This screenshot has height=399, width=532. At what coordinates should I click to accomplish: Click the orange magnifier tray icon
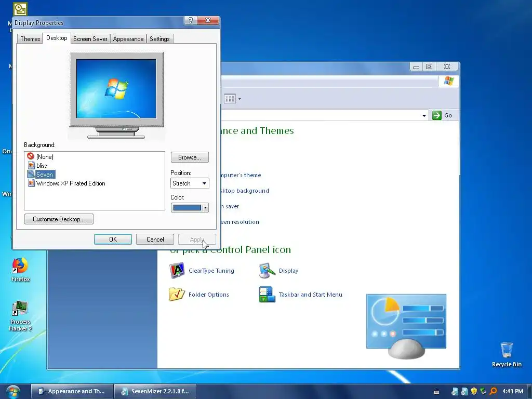(x=494, y=391)
